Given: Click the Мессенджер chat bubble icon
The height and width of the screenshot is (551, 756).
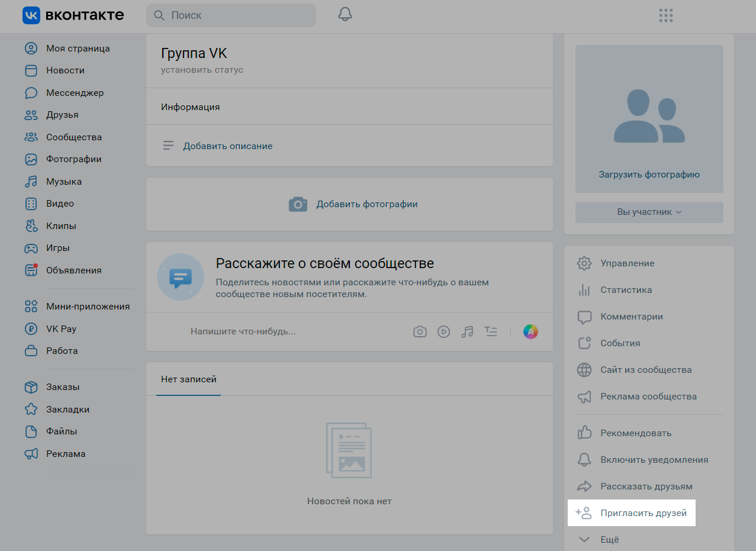Looking at the screenshot, I should point(31,93).
